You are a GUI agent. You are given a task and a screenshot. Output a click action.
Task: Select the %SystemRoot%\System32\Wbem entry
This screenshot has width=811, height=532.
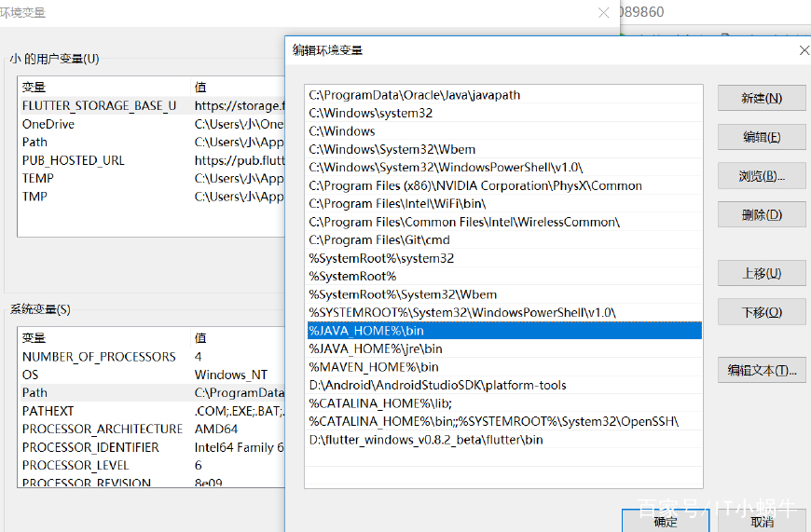coord(504,294)
